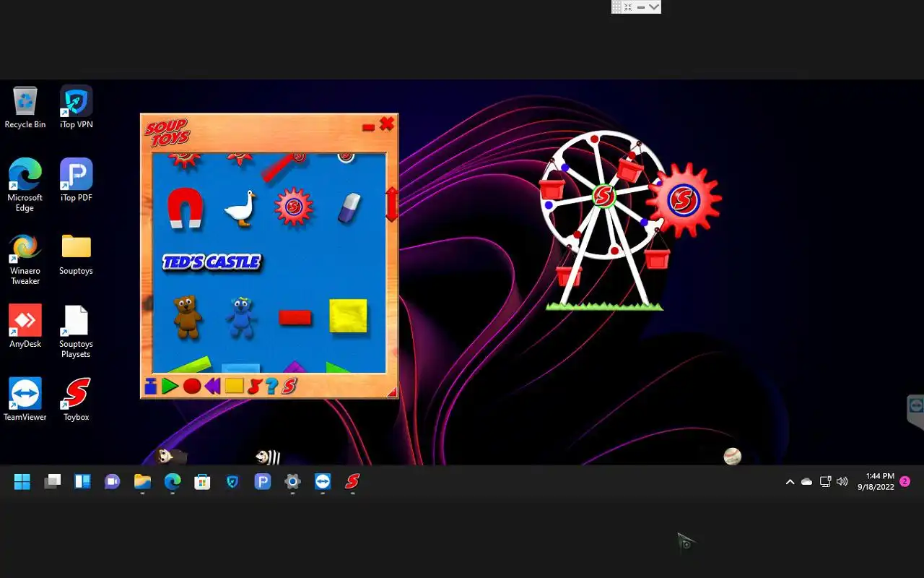Show hidden tray icons chevron
The height and width of the screenshot is (578, 924).
790,482
